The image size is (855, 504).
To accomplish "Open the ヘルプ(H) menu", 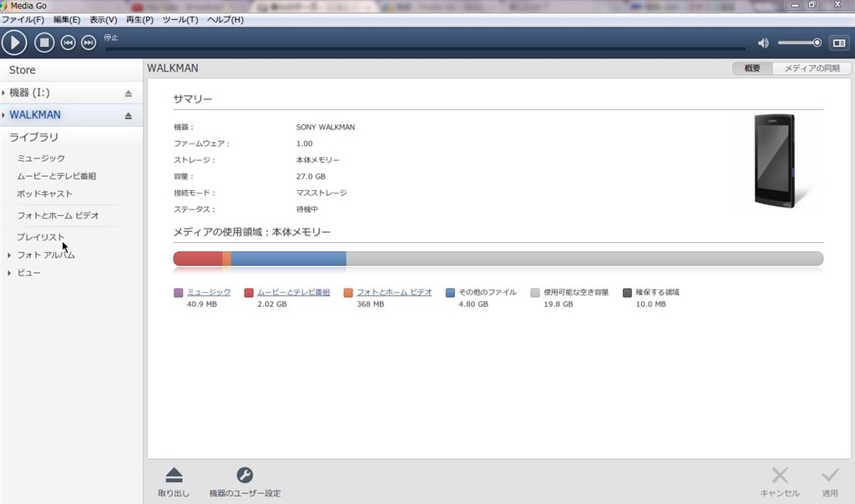I will point(225,20).
